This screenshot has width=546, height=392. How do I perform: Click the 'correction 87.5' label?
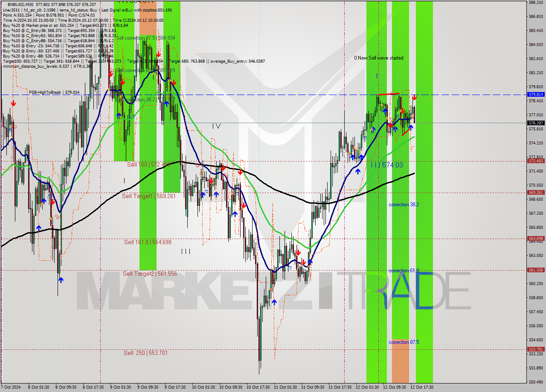(404, 342)
